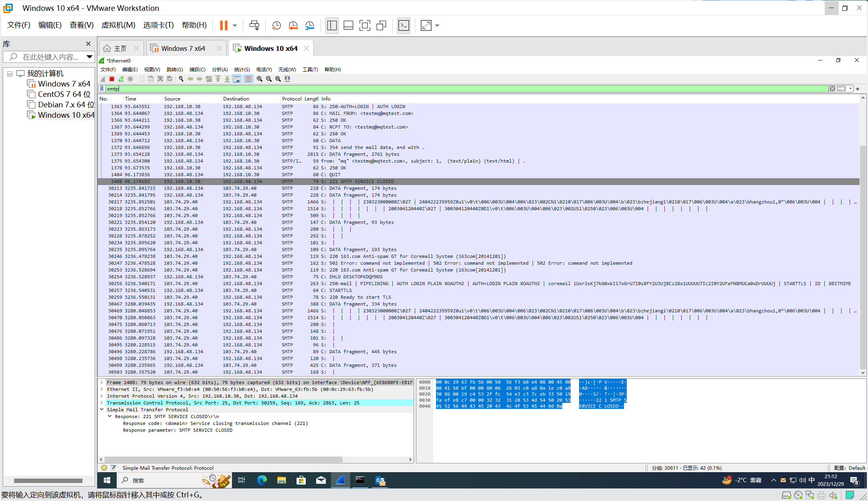The width and height of the screenshot is (868, 501).
Task: Open Wireshark's 捕获(C) menu
Action: pos(197,70)
